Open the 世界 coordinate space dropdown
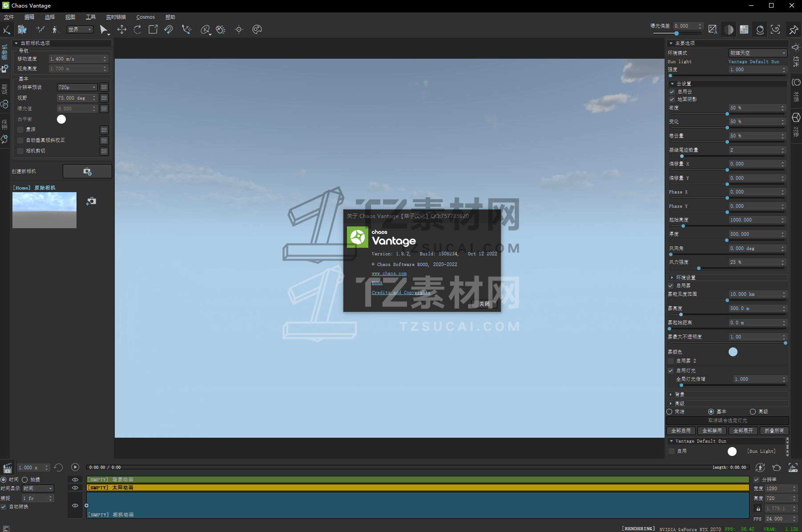This screenshot has width=802, height=532. click(x=80, y=29)
